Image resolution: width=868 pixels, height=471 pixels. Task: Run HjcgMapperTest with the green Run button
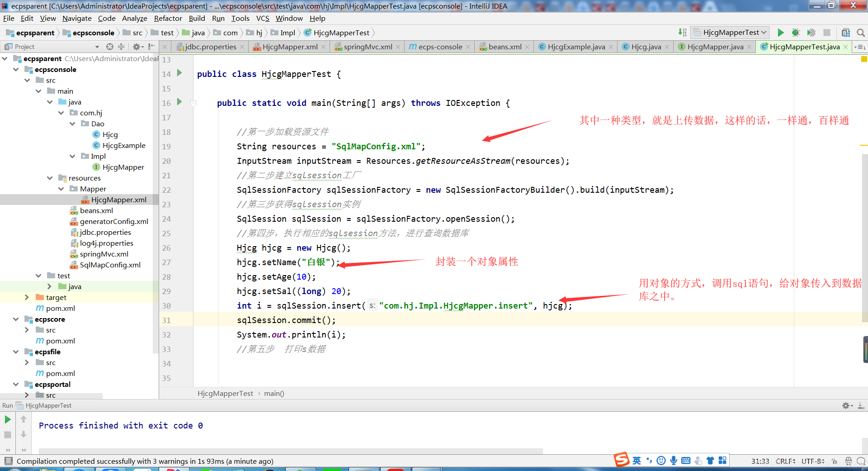[781, 33]
